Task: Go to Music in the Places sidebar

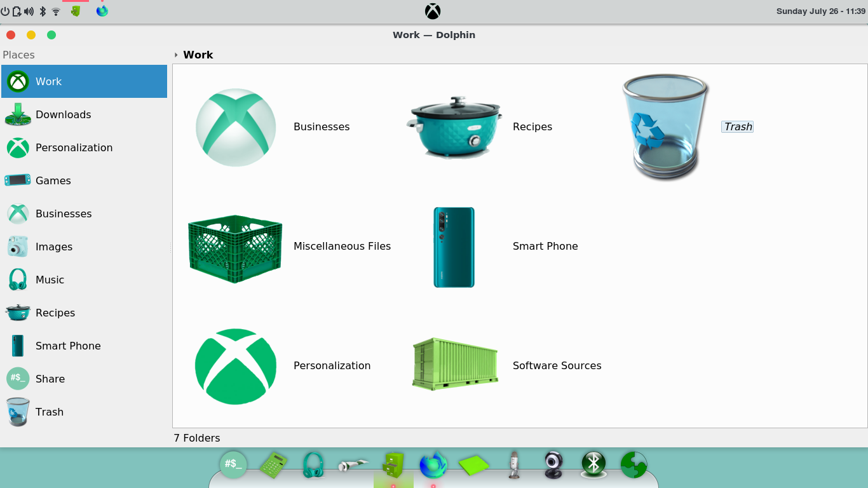Action: tap(50, 280)
